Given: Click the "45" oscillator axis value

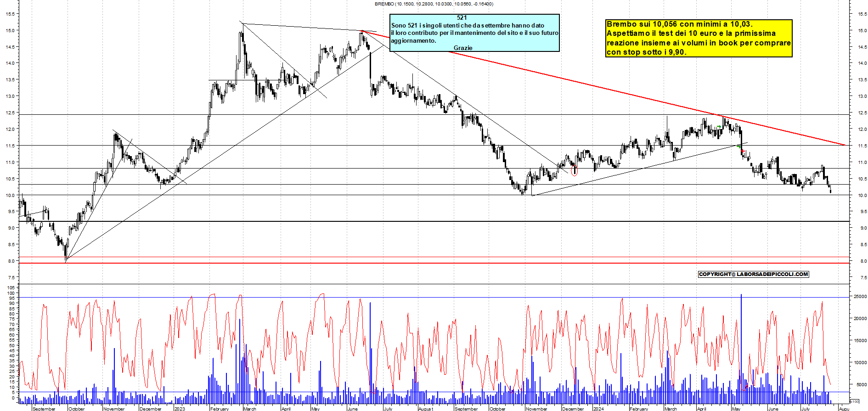Looking at the screenshot, I should point(12,350).
